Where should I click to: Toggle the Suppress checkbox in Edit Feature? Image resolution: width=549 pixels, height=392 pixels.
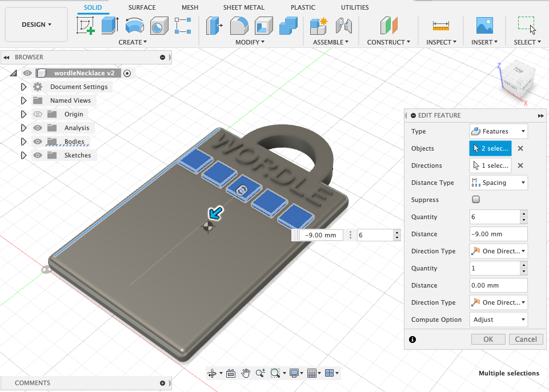(x=476, y=199)
